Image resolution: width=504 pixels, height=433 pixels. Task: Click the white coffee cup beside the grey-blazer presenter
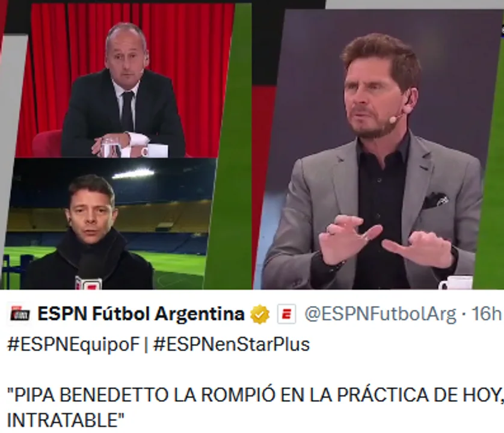pos(456,283)
